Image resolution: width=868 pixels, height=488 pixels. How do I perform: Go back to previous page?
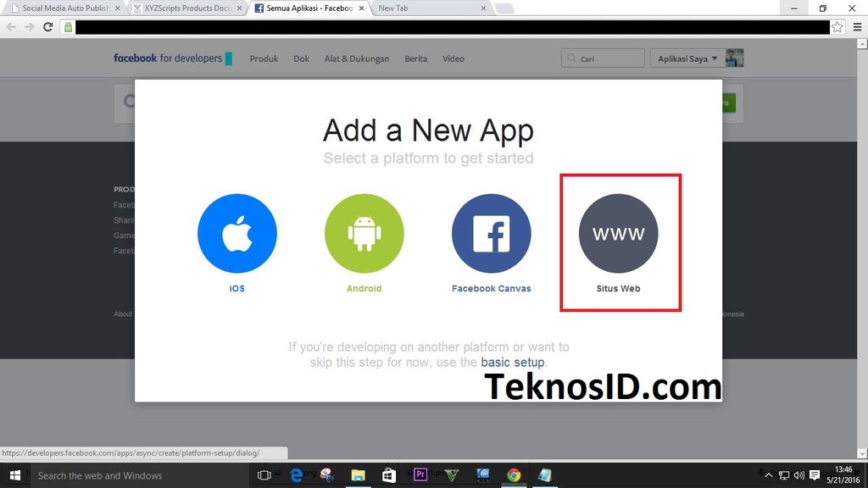click(11, 26)
